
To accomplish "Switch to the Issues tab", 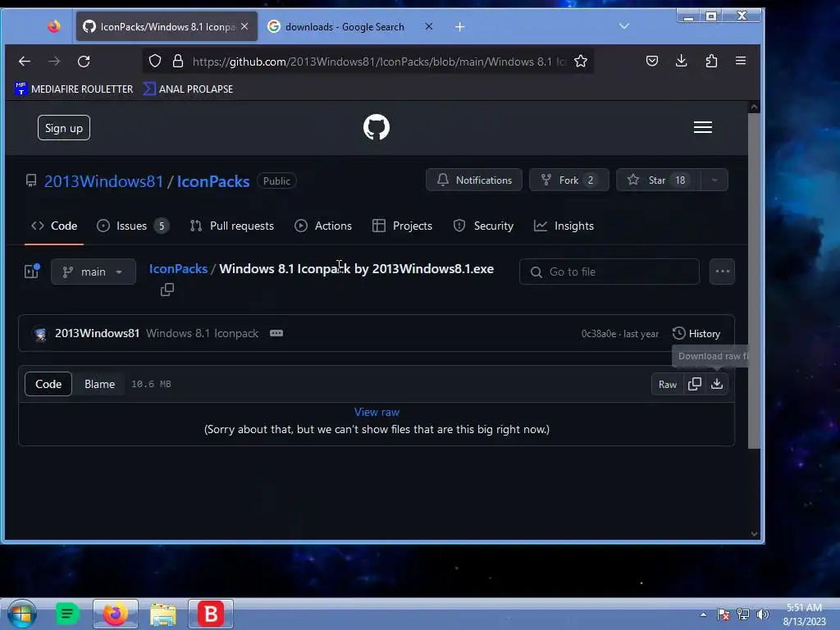I will pyautogui.click(x=133, y=226).
